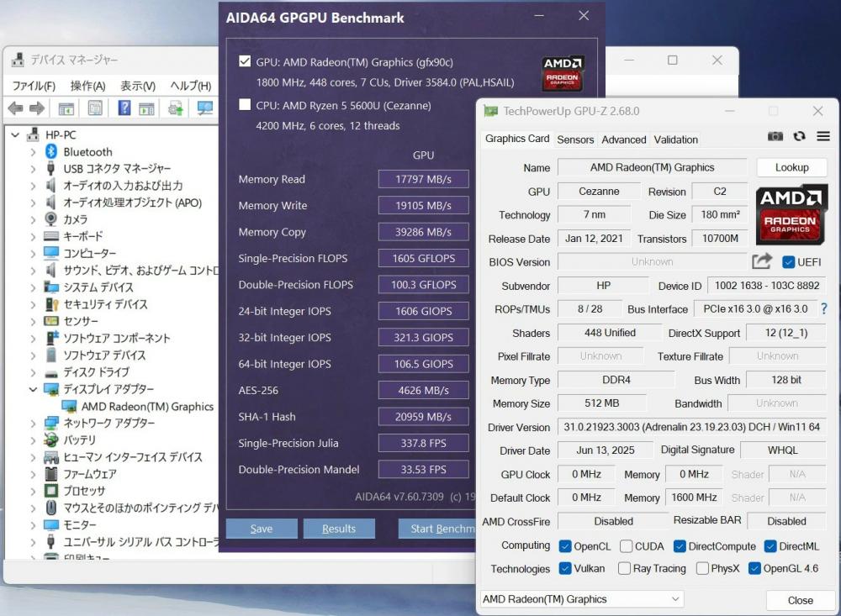Click the Lookup button in GPU-Z
Image resolution: width=841 pixels, height=616 pixels.
tap(791, 167)
